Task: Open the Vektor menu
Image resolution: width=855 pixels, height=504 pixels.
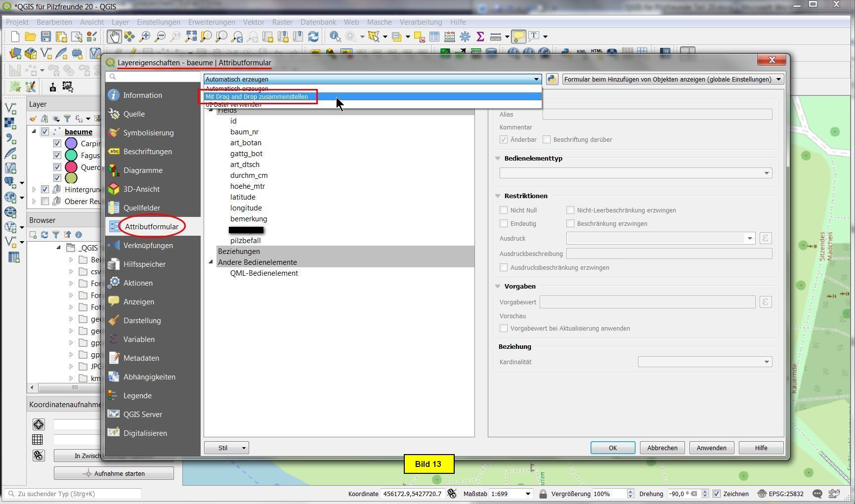Action: coord(253,22)
